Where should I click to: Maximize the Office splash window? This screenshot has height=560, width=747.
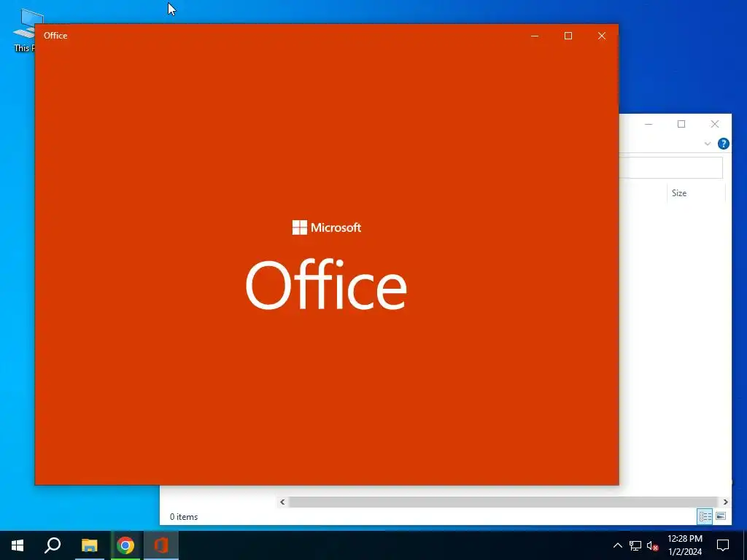point(568,36)
